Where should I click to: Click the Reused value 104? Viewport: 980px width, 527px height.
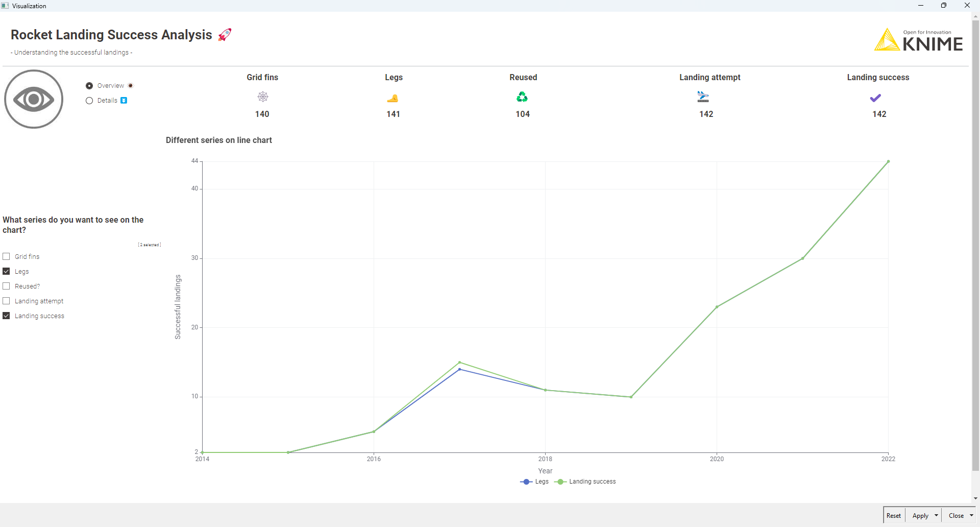coord(523,114)
